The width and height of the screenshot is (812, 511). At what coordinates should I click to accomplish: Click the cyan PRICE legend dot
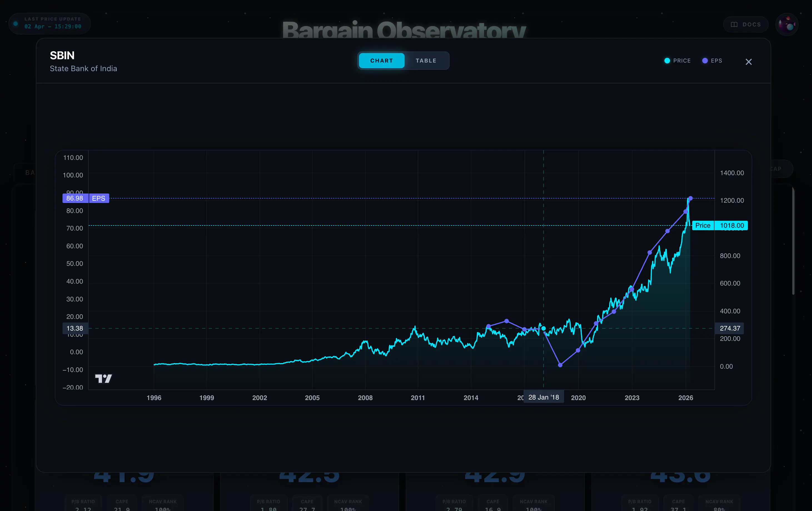point(667,61)
